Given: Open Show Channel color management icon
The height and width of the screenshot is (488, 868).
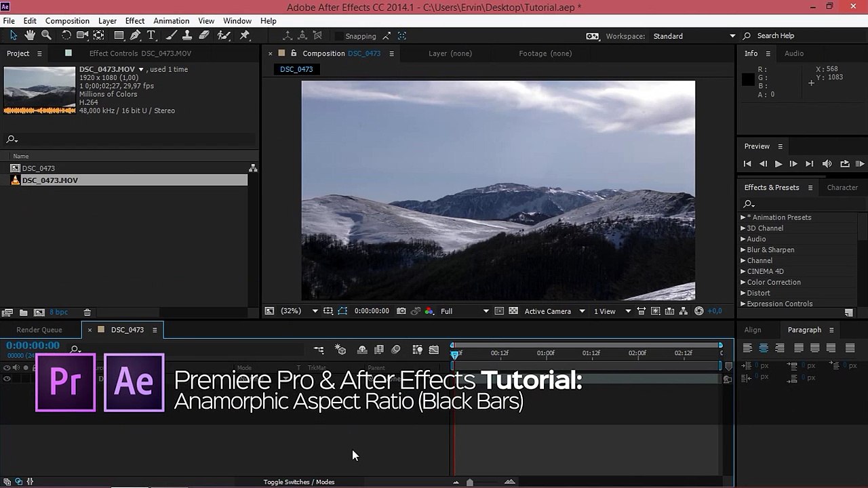Looking at the screenshot, I should 429,311.
